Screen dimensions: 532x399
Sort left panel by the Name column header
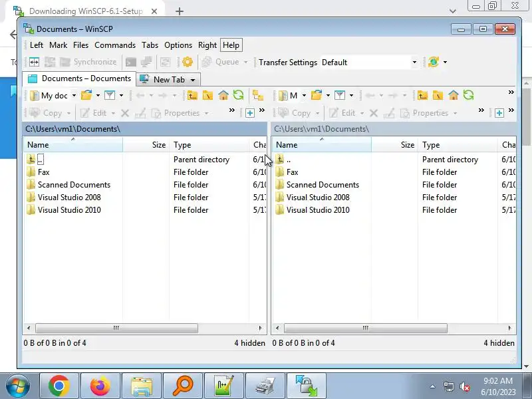point(73,145)
